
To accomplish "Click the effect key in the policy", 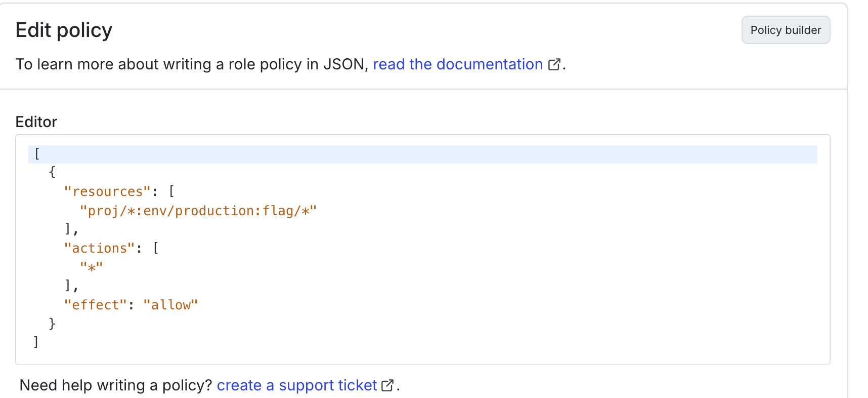I will 96,304.
